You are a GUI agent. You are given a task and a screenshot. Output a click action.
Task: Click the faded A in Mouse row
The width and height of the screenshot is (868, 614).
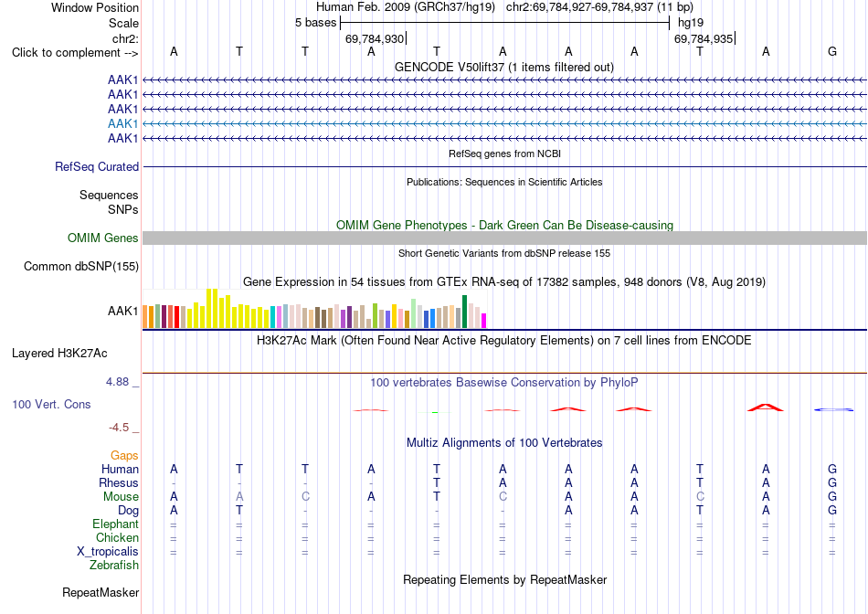coord(239,497)
